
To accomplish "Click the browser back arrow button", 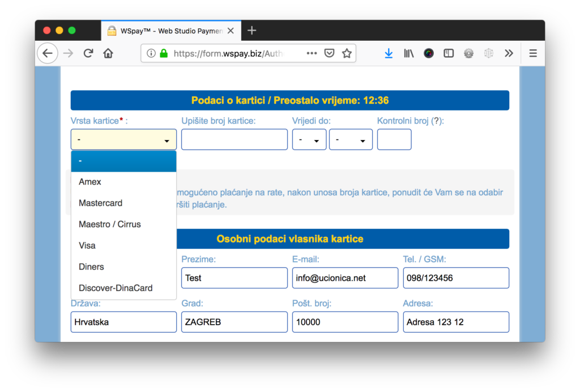I will 48,53.
